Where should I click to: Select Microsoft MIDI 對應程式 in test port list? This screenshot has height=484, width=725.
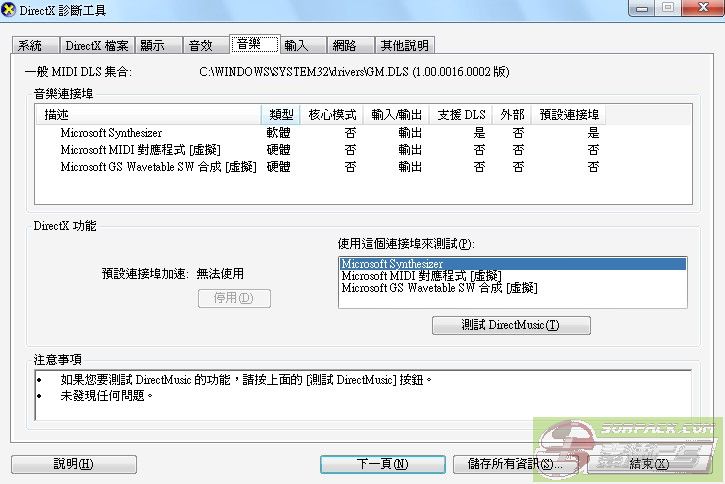point(421,276)
